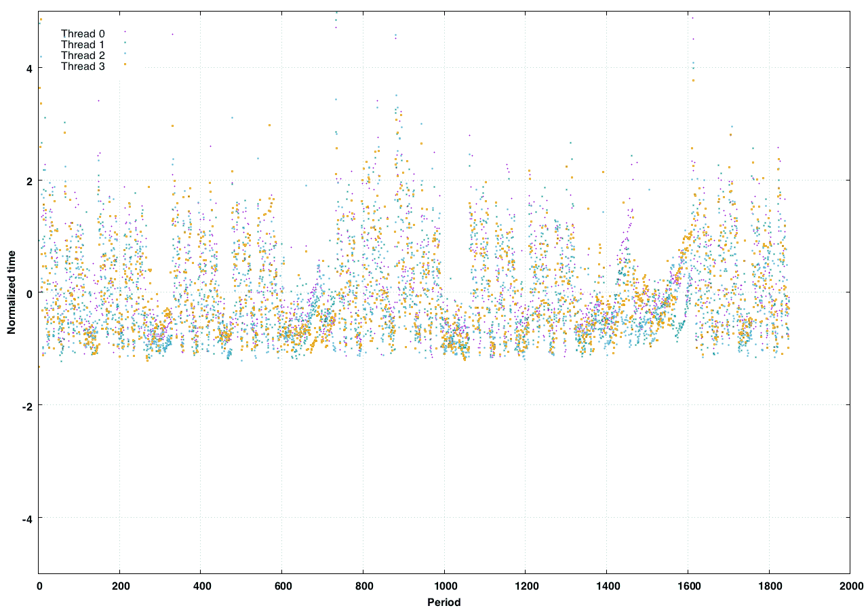Click the 'Thread 0' legend label

[83, 33]
